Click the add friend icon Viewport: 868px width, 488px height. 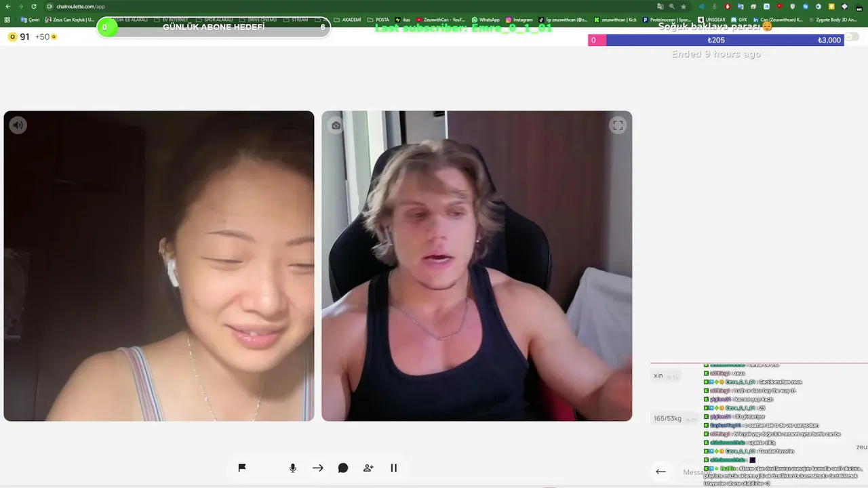(368, 468)
